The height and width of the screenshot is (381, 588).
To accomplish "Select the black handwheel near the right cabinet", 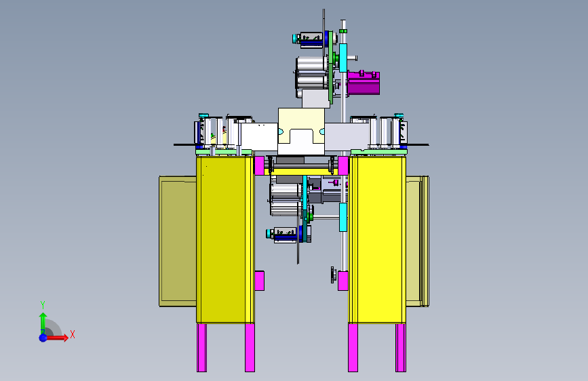I will tap(332, 275).
